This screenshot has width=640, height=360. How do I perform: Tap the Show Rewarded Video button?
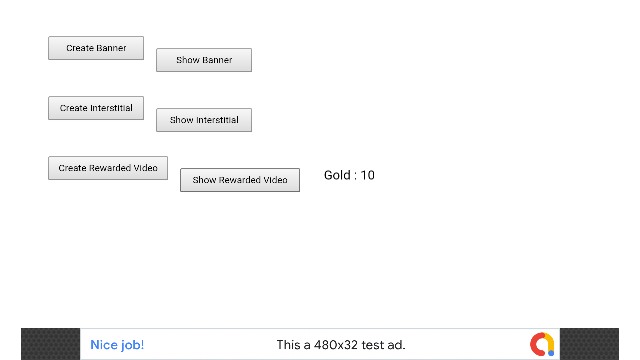pos(240,180)
